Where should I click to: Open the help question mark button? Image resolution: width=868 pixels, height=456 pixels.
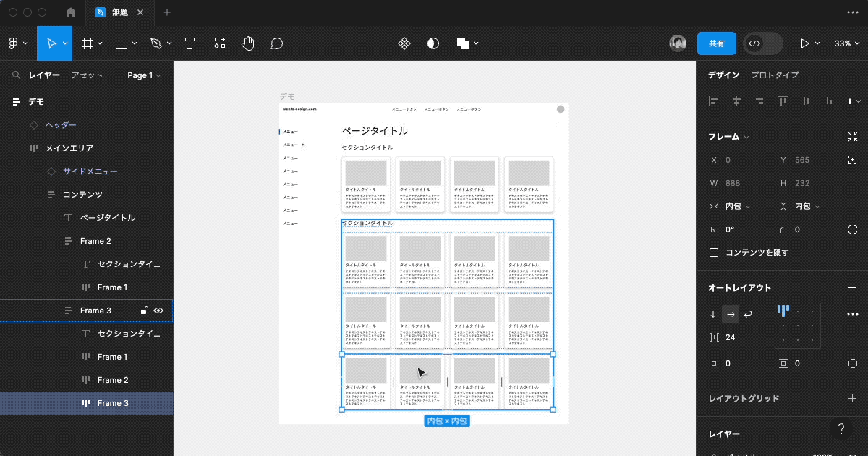[841, 428]
